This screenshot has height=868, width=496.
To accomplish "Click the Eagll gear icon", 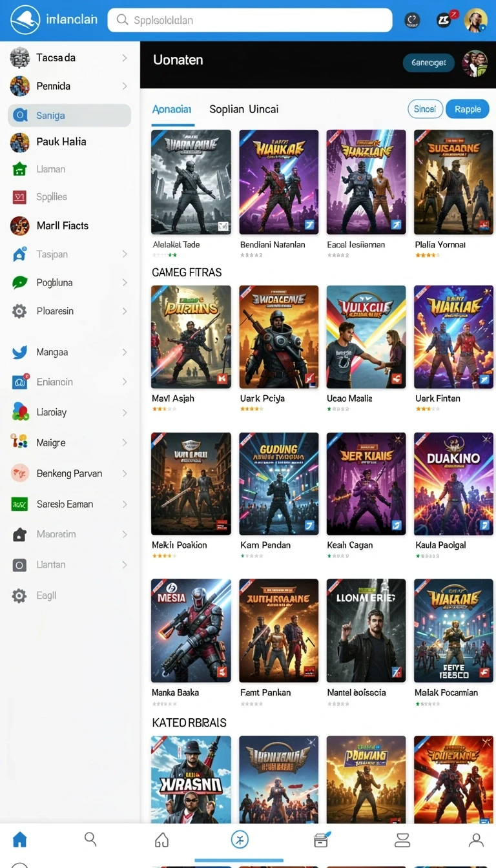I will coord(19,595).
